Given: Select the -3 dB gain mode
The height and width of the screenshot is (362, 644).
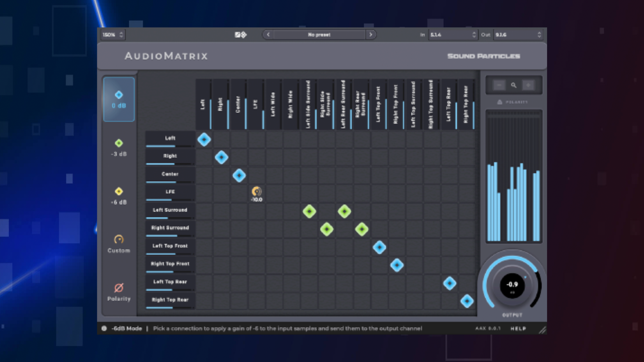Looking at the screenshot, I should click(119, 147).
